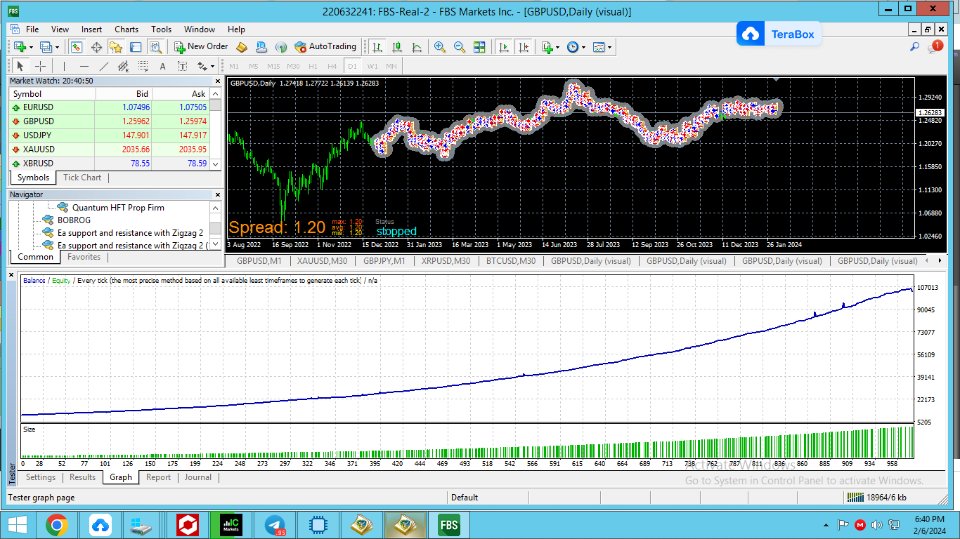Expand the Indicators list dropdown
Screen dimensions: 960x539
click(x=557, y=47)
